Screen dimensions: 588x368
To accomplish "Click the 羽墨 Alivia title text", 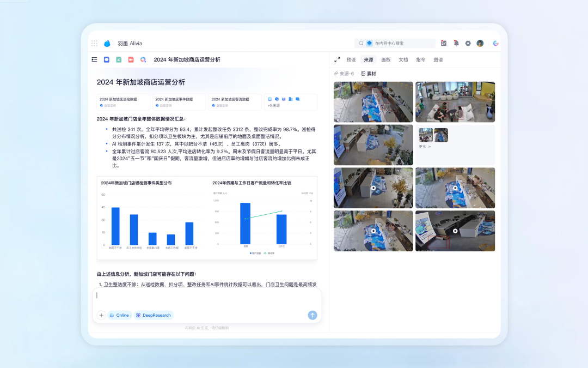I will pos(130,43).
